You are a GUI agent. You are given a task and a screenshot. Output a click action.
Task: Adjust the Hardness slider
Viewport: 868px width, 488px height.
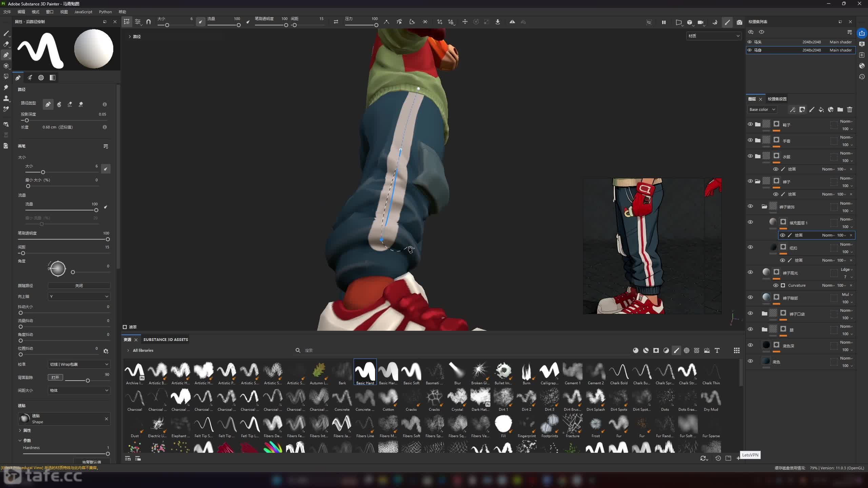click(107, 454)
